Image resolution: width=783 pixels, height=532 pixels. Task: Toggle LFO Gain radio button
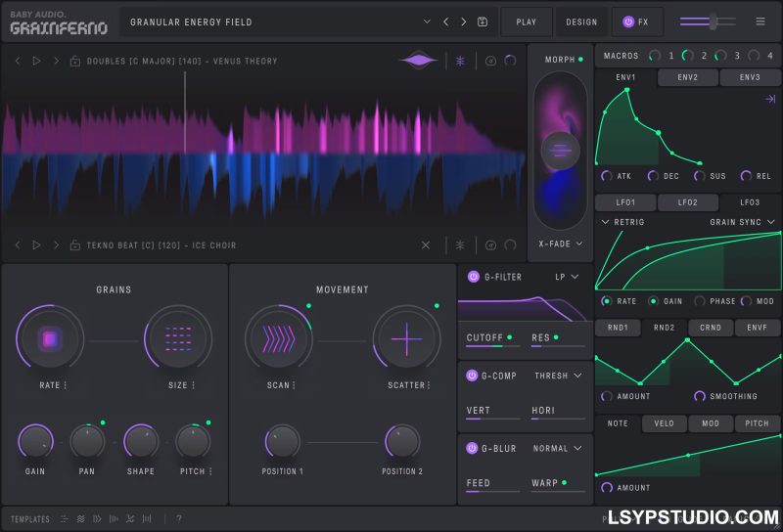[653, 301]
